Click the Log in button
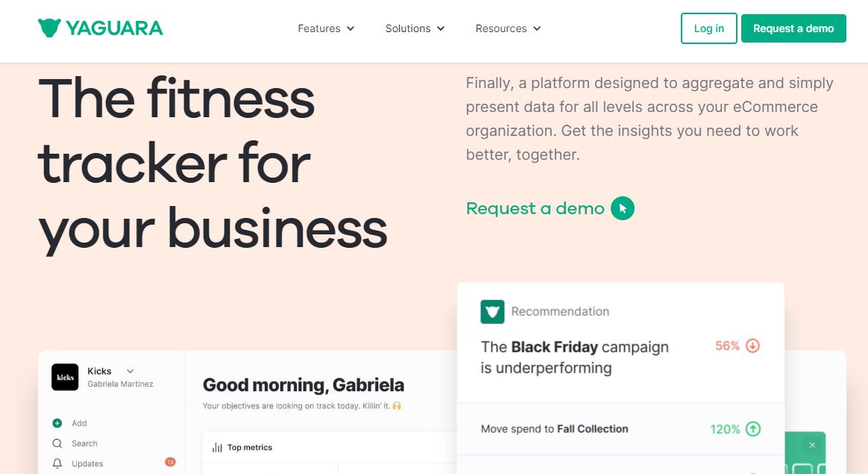 point(708,28)
